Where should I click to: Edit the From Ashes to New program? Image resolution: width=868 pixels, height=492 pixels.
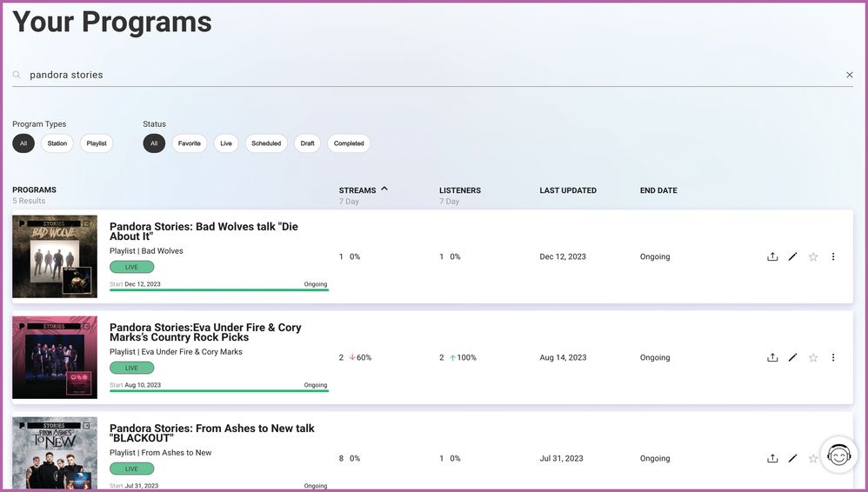click(x=792, y=459)
